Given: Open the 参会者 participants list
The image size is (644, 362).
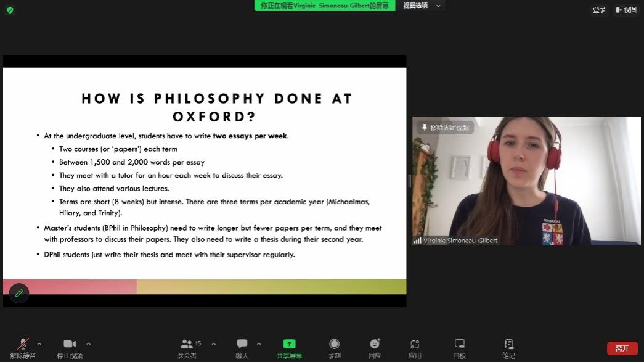Looking at the screenshot, I should point(187,344).
